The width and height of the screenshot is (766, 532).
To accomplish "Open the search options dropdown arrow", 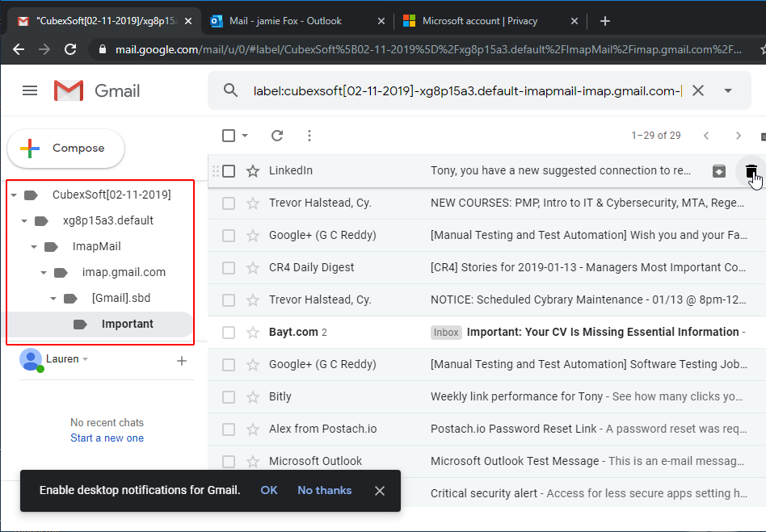I will [728, 90].
